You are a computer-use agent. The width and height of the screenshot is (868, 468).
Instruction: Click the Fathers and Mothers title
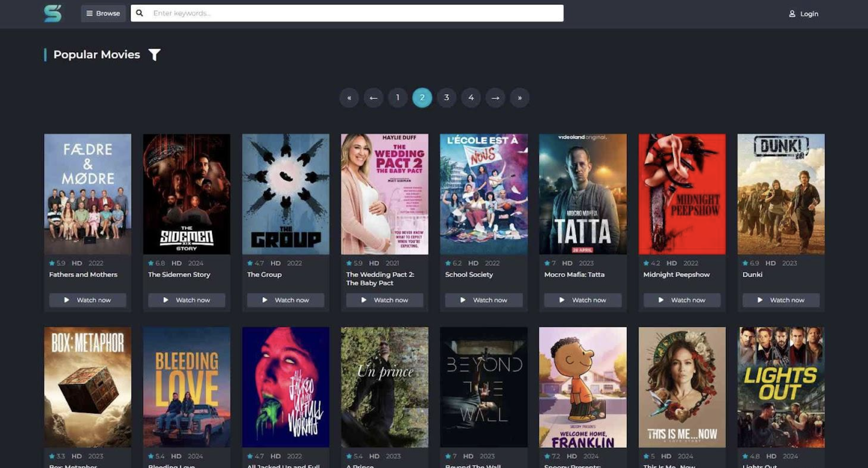(x=83, y=274)
